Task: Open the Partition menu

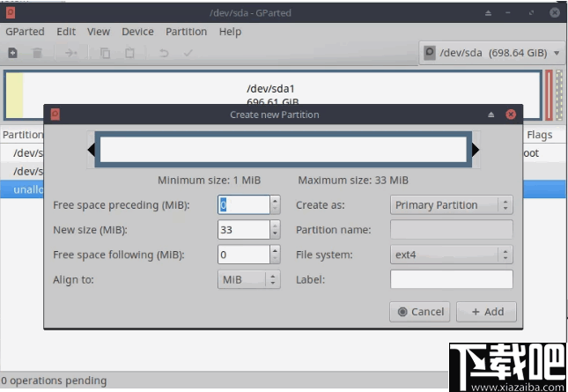Action: point(186,32)
